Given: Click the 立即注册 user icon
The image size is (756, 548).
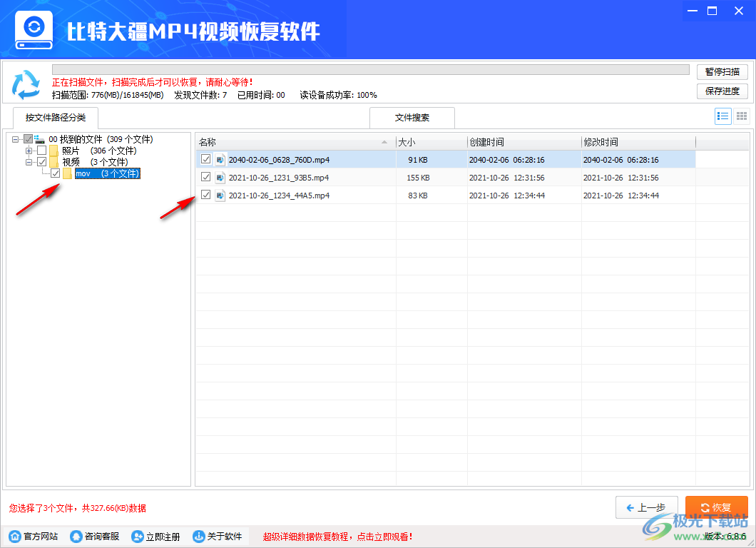Looking at the screenshot, I should [138, 537].
